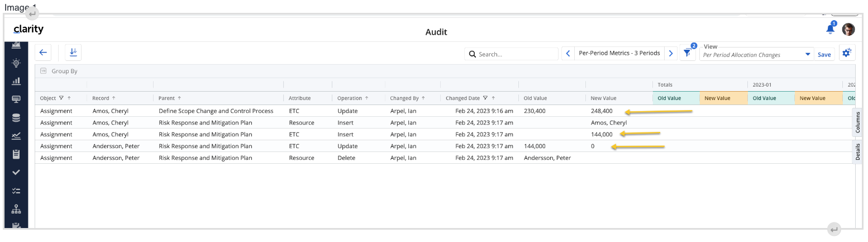Click the export download icon
The image size is (868, 242).
click(73, 53)
